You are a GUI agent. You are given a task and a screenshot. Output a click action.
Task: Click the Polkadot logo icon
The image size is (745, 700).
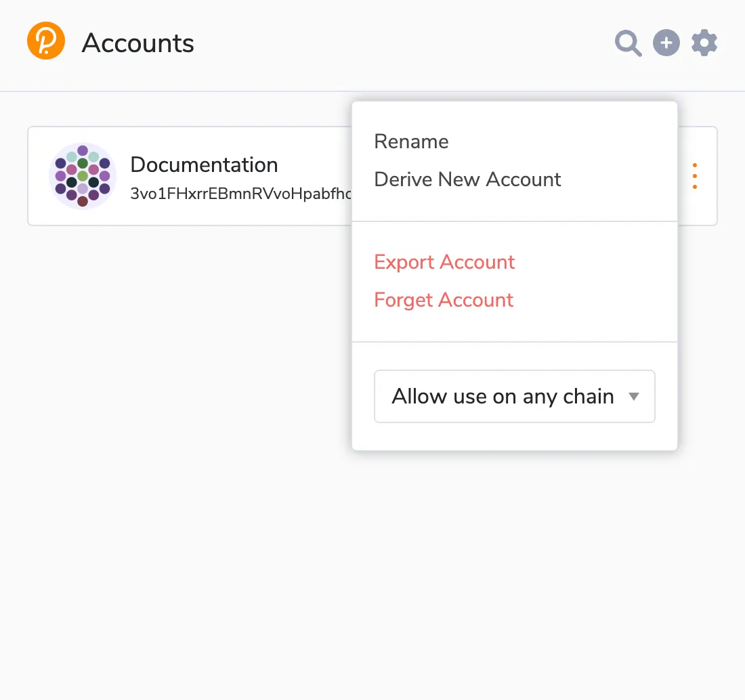pyautogui.click(x=45, y=41)
